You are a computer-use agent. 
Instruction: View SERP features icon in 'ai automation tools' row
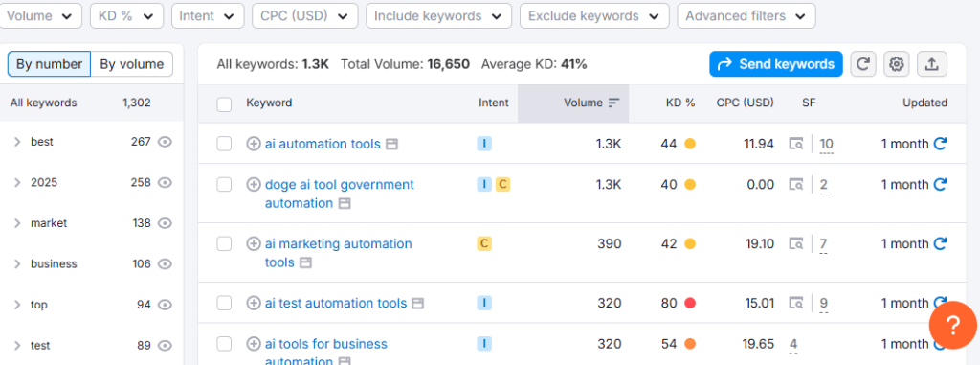(795, 144)
